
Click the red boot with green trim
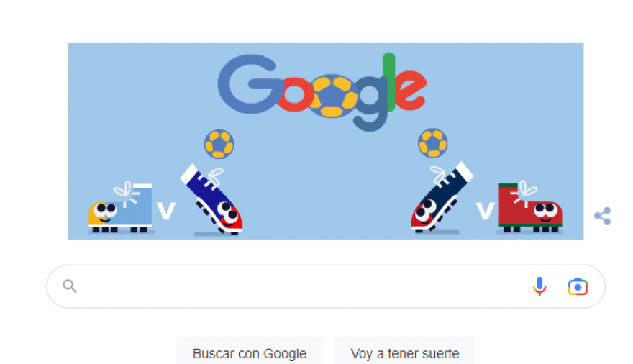(x=529, y=207)
